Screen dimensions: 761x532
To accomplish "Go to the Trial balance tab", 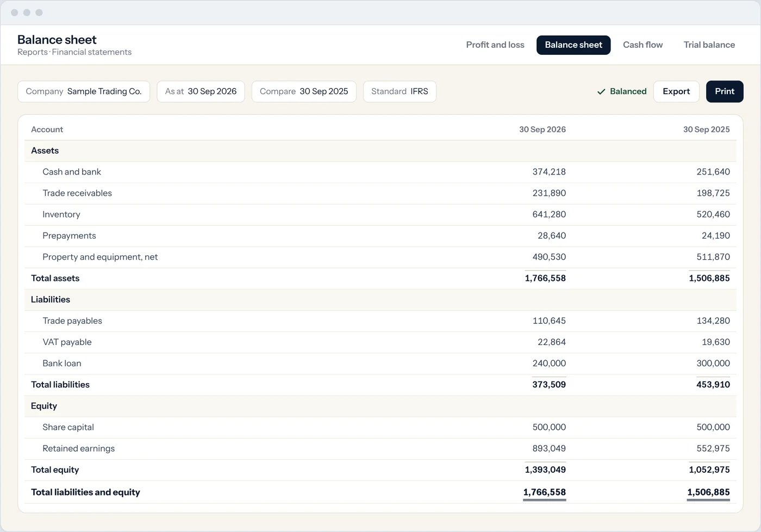I will coord(709,45).
